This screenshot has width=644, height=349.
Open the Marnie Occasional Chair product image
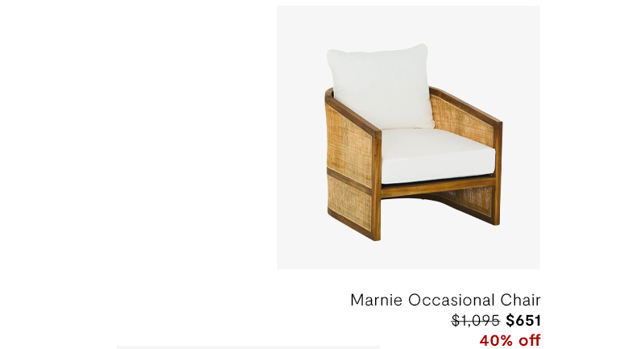[x=408, y=137]
